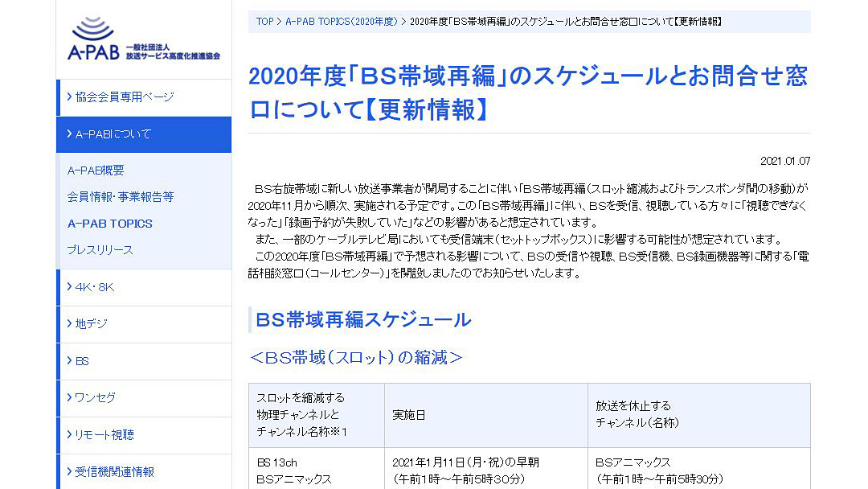Click the white chevron icon on A-PABについて
The image size is (868, 489).
(x=68, y=134)
